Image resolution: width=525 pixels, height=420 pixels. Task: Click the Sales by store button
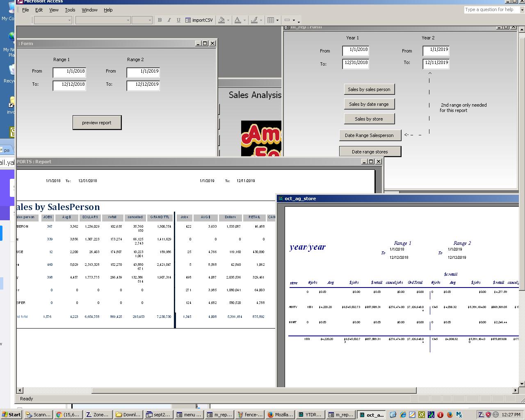[x=369, y=119]
